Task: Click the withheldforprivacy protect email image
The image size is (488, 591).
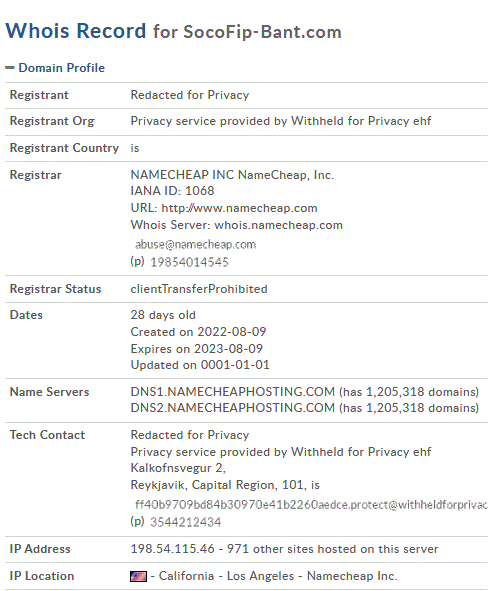Action: click(311, 505)
